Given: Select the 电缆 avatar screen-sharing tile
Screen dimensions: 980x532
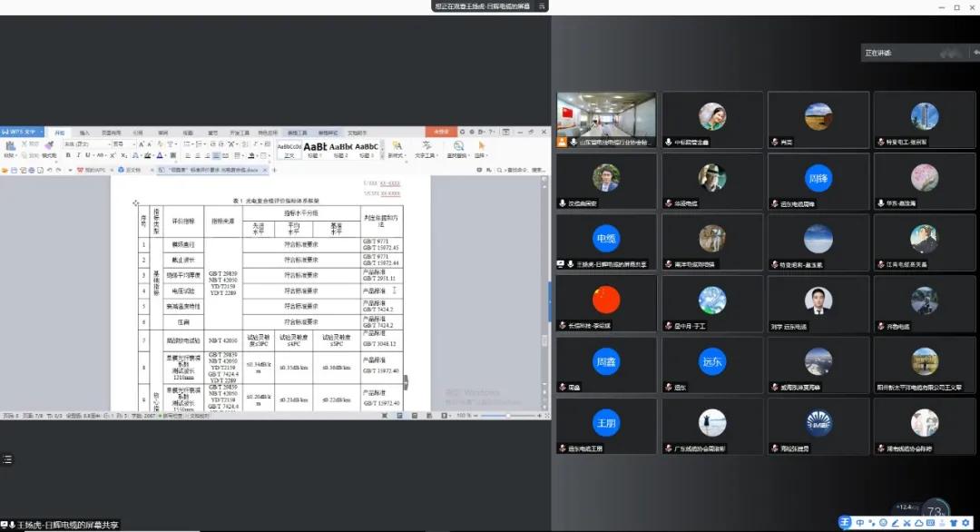Looking at the screenshot, I should 606,242.
